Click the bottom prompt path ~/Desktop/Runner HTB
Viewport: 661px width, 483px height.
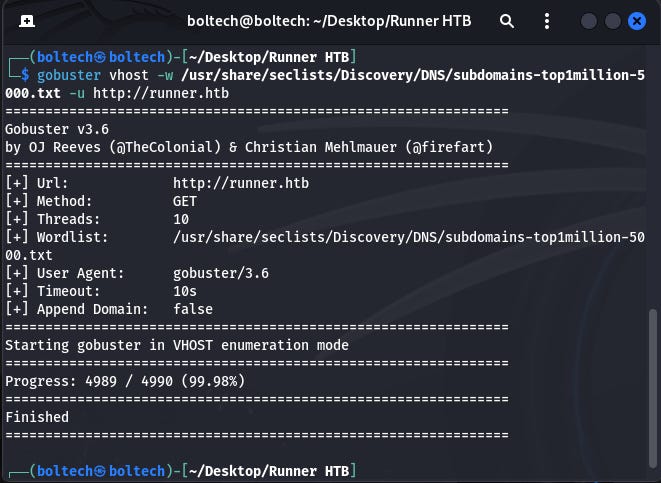coord(269,471)
